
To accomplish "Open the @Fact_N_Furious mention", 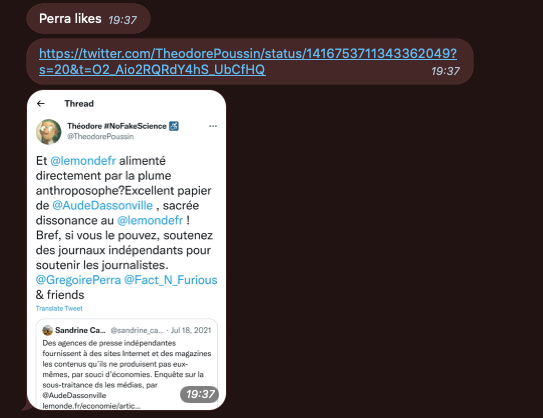I will [170, 280].
